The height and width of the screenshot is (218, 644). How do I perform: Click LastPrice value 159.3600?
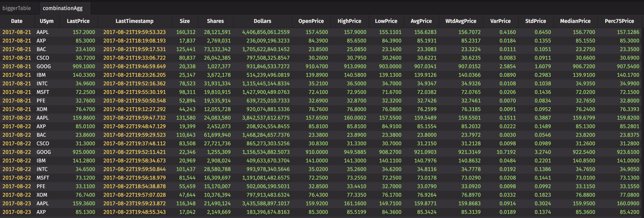click(x=84, y=204)
